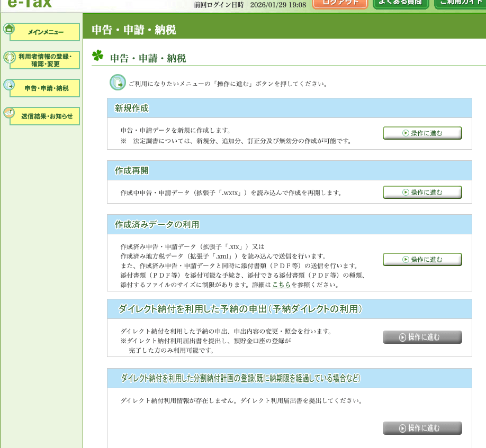Click the 新規作成 section header
Image resolution: width=486 pixels, height=448 pixels.
[290, 108]
